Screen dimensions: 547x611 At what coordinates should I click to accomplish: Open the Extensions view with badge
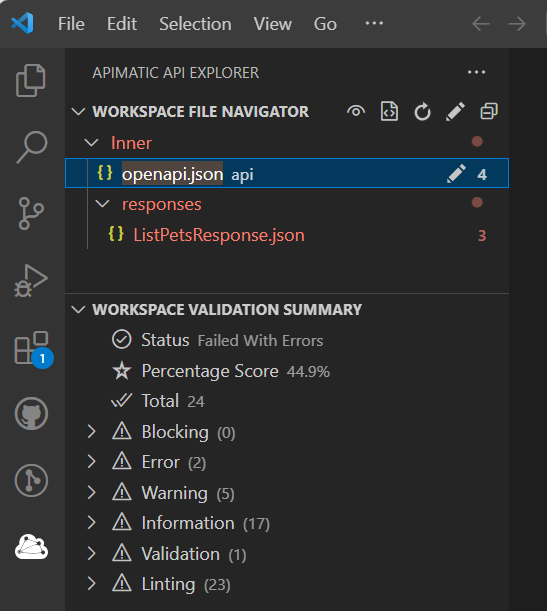coord(33,348)
